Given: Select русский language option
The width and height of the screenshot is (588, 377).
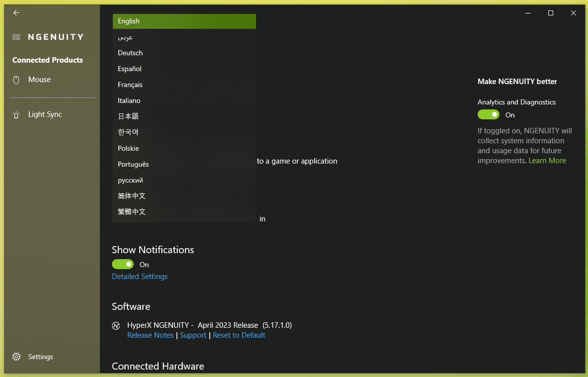Looking at the screenshot, I should click(184, 180).
